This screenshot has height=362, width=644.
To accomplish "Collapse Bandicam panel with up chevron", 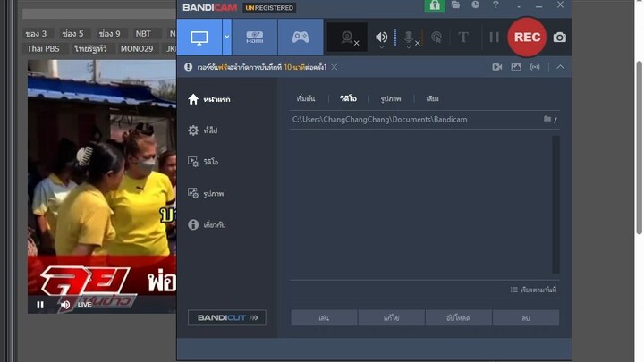I will (x=560, y=67).
